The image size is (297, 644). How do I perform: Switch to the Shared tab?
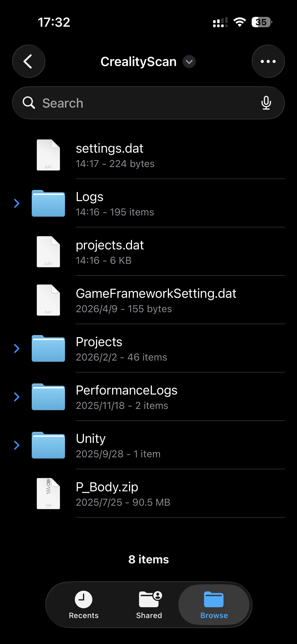149,604
